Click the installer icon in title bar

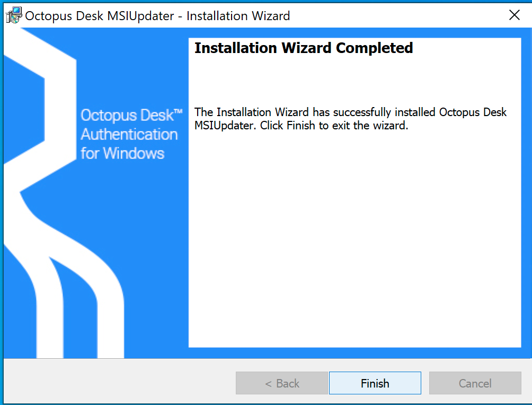point(14,15)
